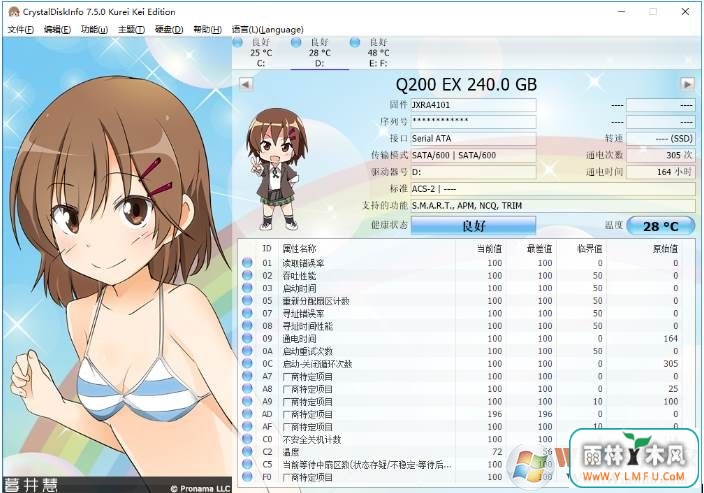Click the power-on hours value 164 小时
The image size is (704, 493).
coord(660,172)
